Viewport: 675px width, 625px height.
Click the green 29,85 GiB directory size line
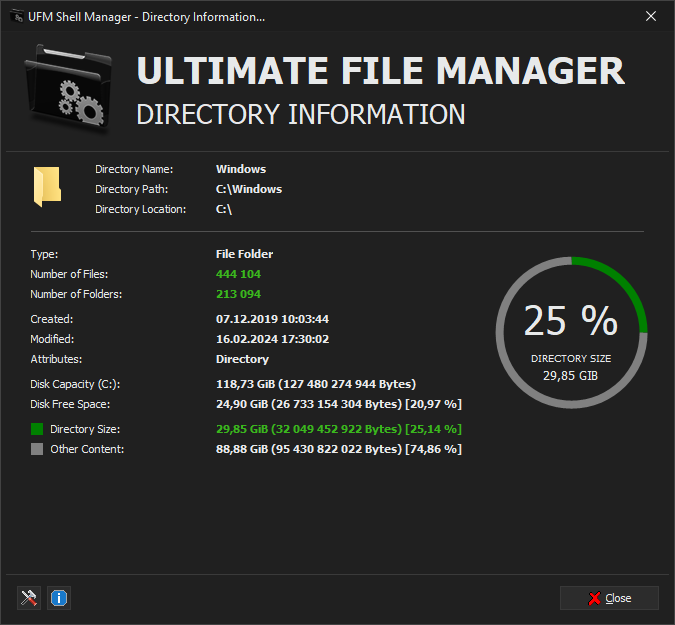coord(339,429)
